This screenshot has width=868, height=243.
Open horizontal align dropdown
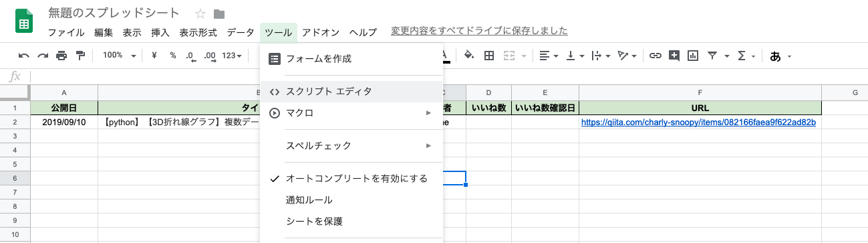coord(549,56)
